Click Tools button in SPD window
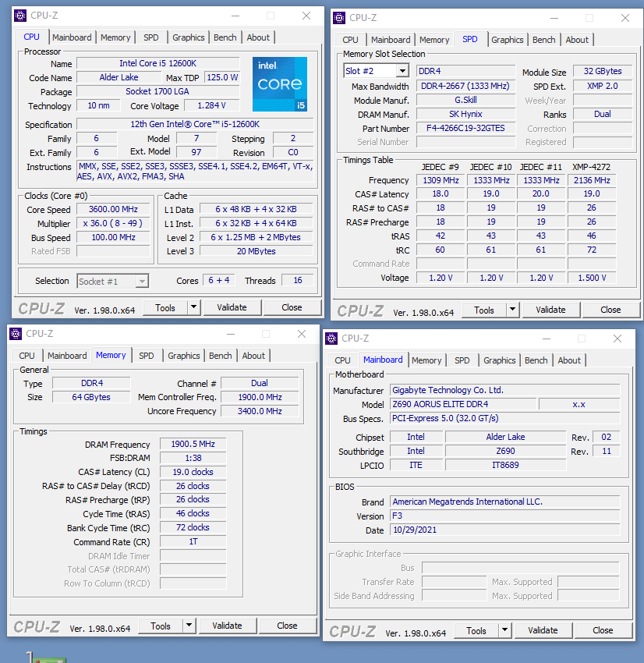This screenshot has width=644, height=663. [484, 310]
